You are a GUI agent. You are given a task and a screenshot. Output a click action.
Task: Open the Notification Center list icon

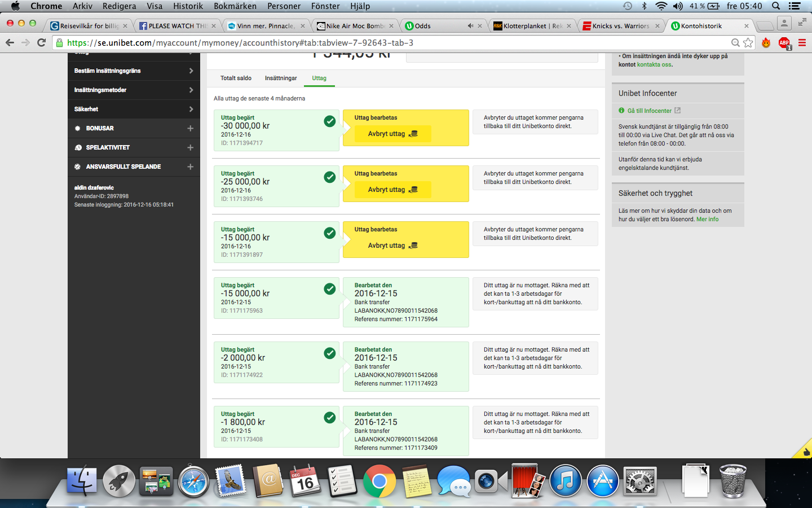(795, 6)
